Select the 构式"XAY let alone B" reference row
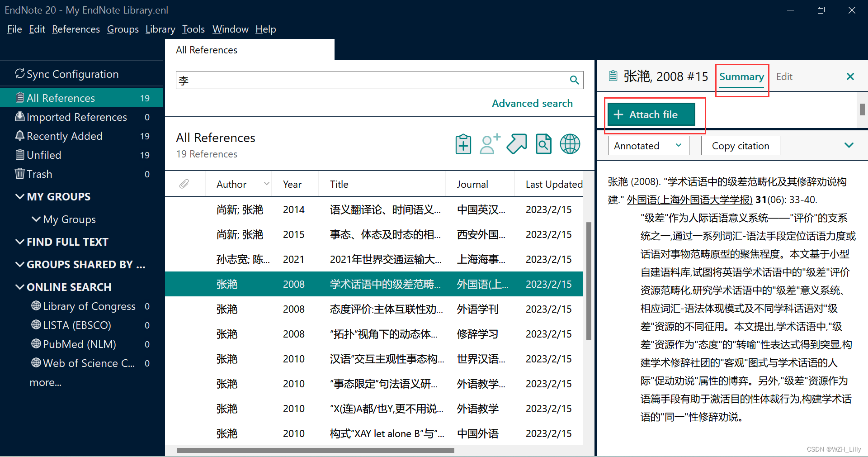The image size is (868, 457). 374,433
